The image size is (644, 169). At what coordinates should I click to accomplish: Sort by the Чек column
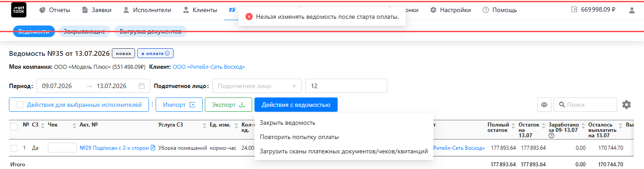click(75, 125)
